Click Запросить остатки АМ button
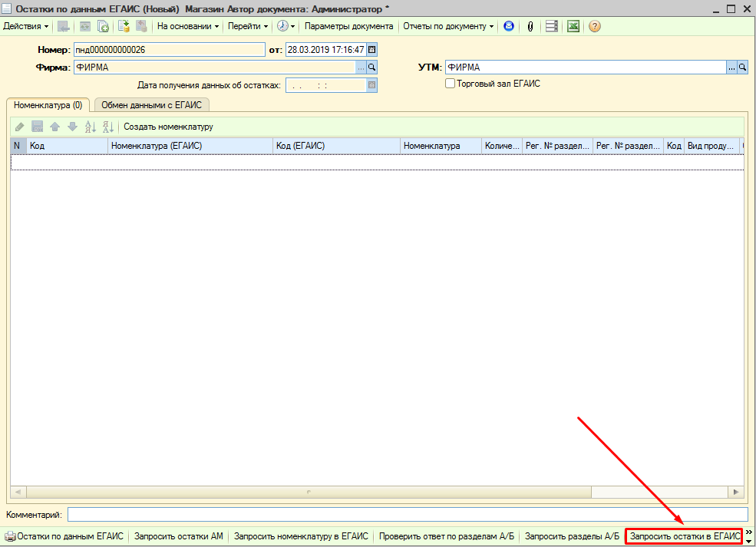 click(178, 536)
